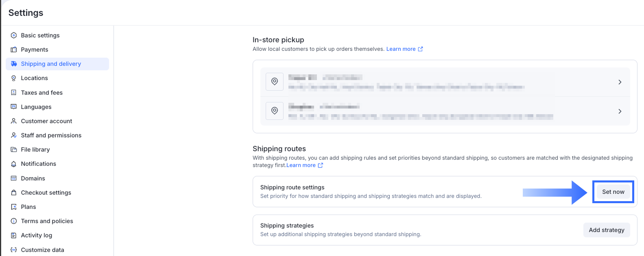Open the Domains settings page

coord(33,178)
